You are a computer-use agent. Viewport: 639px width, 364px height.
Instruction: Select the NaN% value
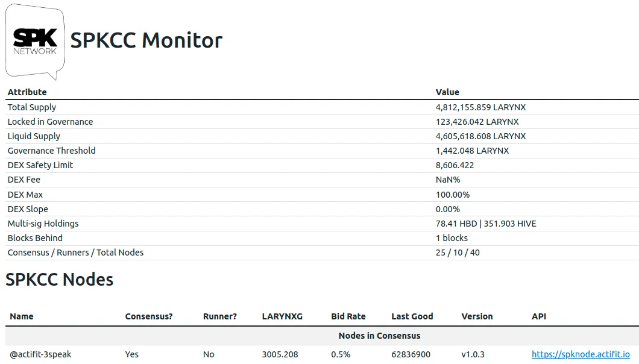tap(448, 180)
